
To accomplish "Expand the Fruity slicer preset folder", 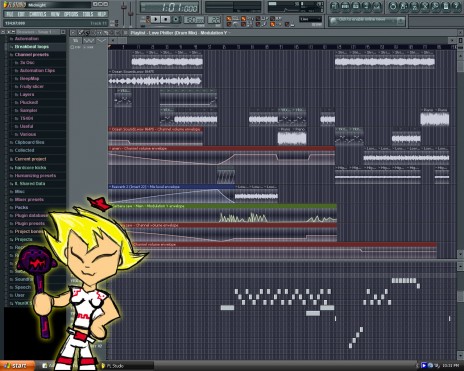I will point(31,87).
